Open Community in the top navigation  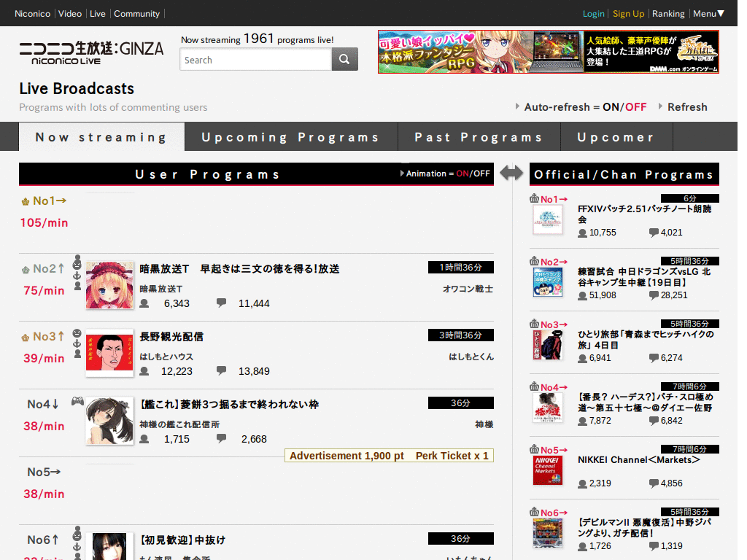point(136,14)
